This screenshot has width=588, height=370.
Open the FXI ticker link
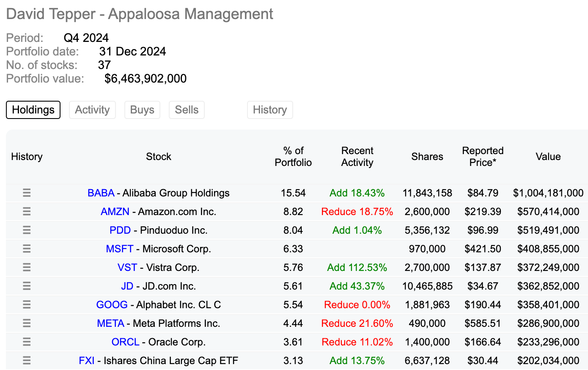pyautogui.click(x=87, y=361)
